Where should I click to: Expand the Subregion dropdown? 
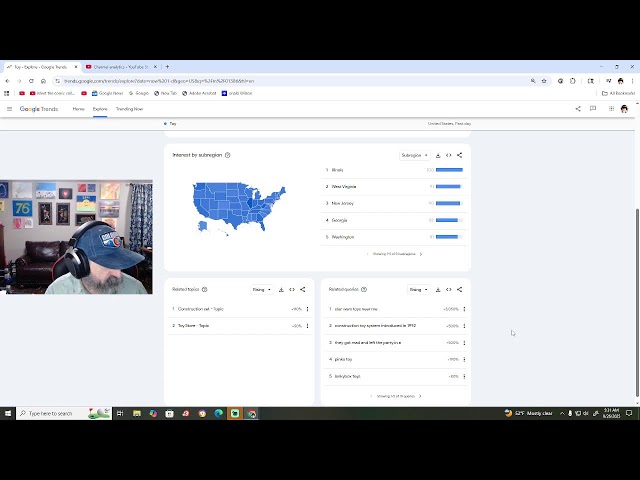tap(414, 155)
